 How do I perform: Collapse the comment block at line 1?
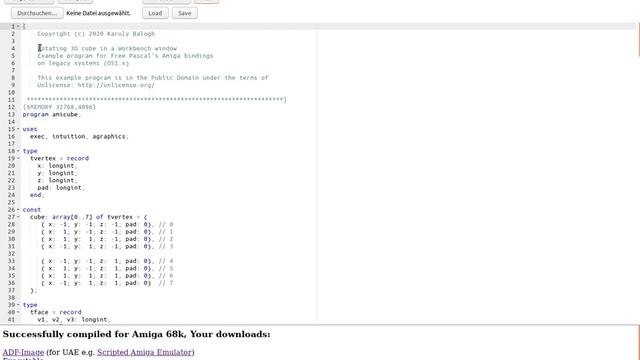(x=18, y=27)
